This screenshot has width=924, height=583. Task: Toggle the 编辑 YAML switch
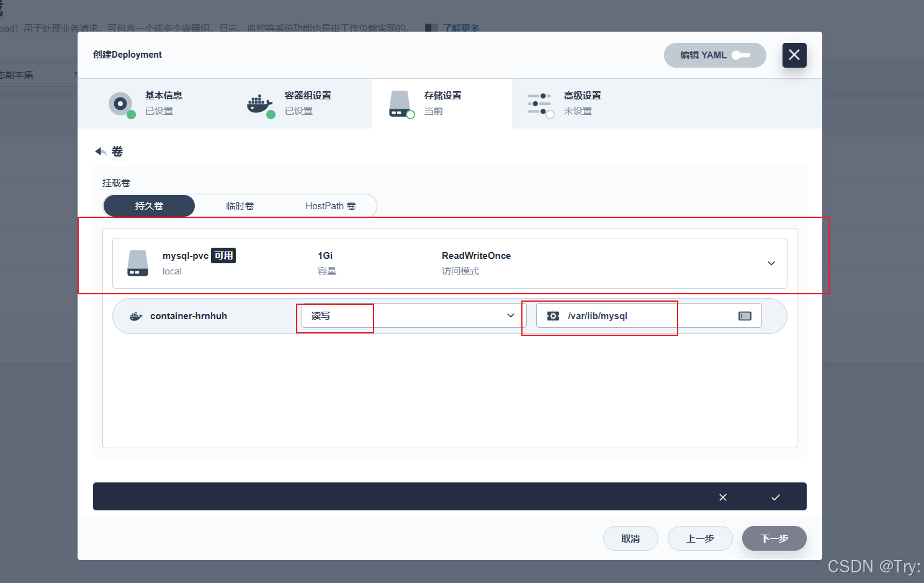click(x=742, y=55)
